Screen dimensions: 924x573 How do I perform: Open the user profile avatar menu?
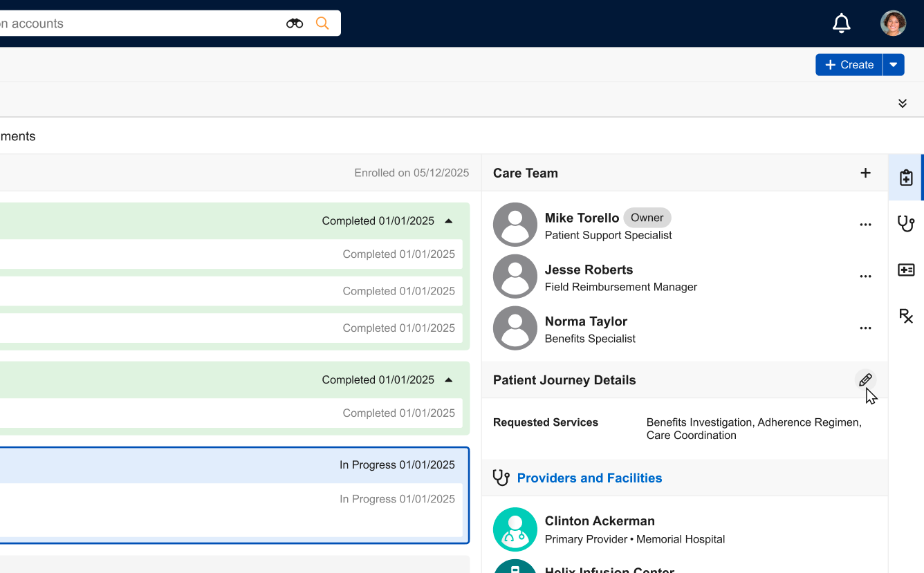[x=893, y=24]
